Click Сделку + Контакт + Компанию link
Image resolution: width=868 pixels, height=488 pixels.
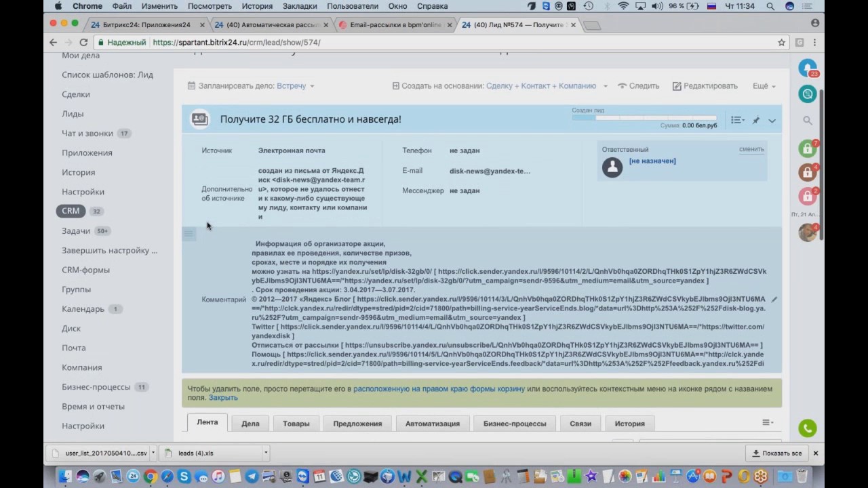(x=541, y=86)
